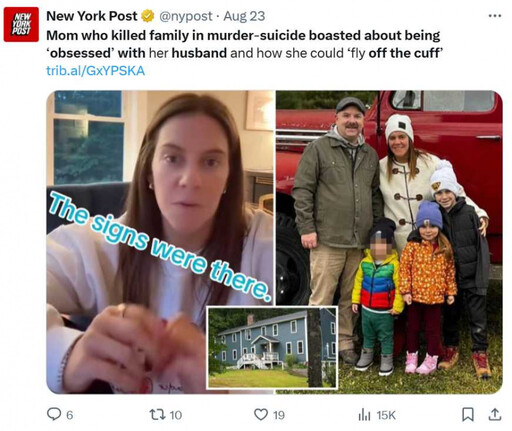Share the post with upload arrow icon

[495, 414]
